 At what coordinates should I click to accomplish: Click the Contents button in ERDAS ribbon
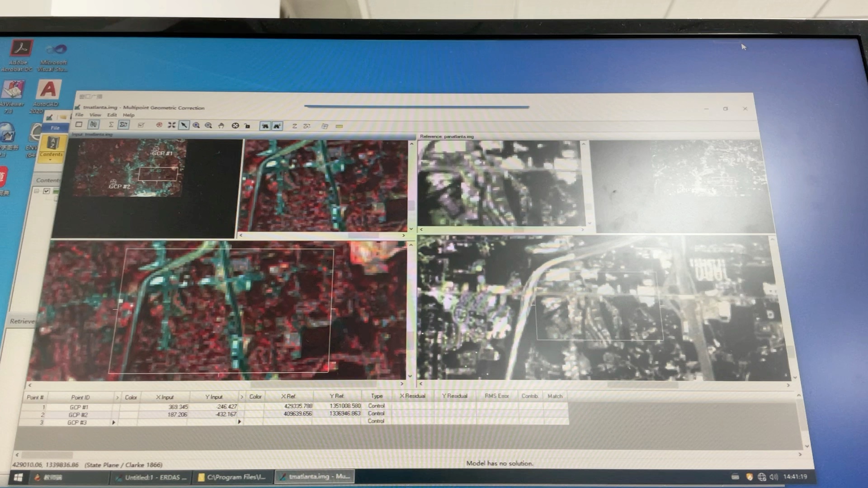pyautogui.click(x=51, y=149)
